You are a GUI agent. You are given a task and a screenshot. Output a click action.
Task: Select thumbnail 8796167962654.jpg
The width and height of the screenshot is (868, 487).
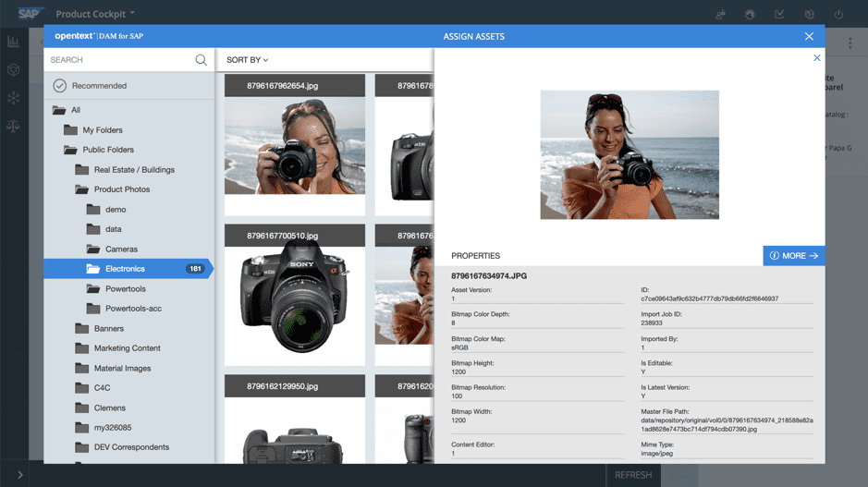[x=295, y=145]
